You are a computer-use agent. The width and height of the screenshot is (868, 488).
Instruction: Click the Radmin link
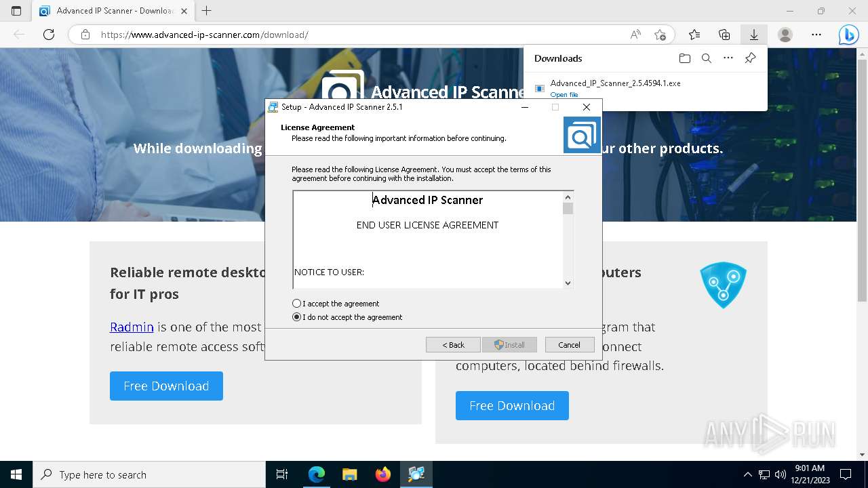pyautogui.click(x=132, y=327)
